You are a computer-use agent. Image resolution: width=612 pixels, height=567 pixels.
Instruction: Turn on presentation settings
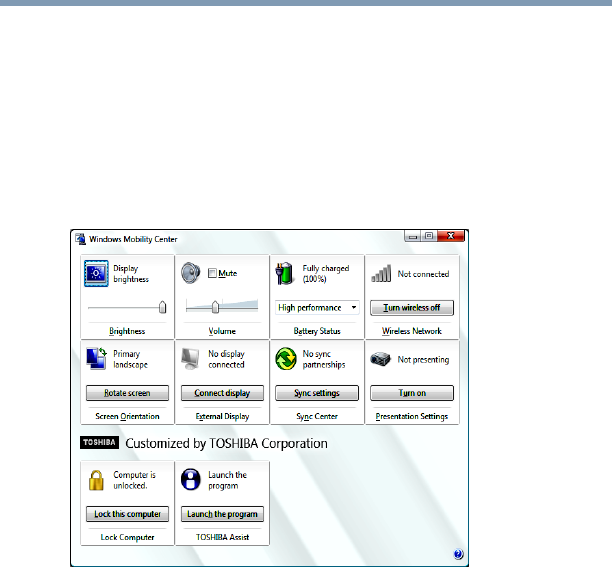pos(412,393)
